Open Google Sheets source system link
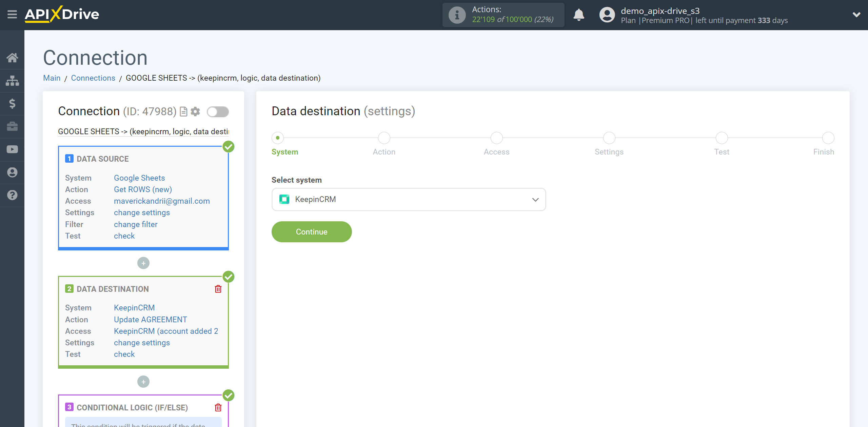Viewport: 868px width, 427px height. [x=139, y=178]
